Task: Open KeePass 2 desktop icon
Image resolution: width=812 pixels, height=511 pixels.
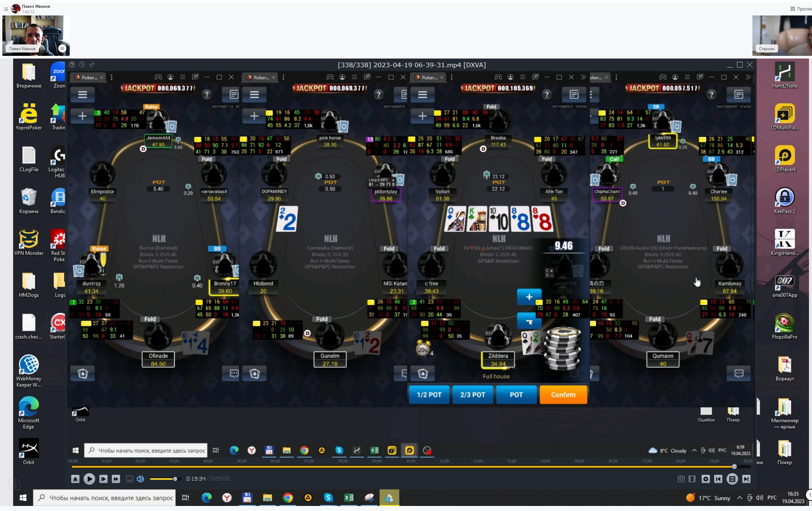Action: (x=784, y=200)
